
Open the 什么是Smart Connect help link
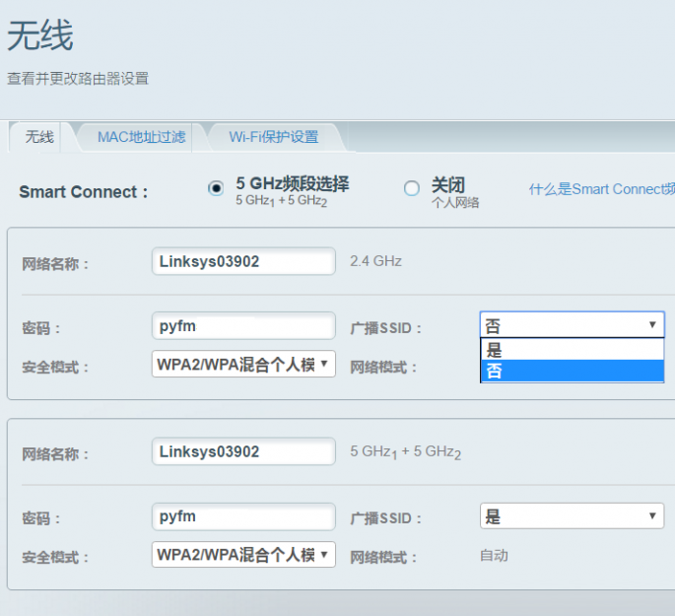(x=602, y=189)
